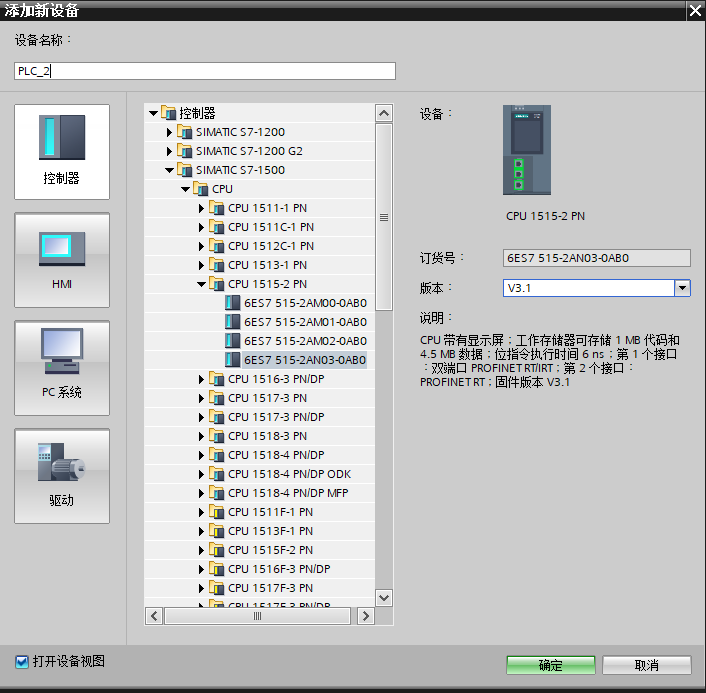Image resolution: width=706 pixels, height=693 pixels.
Task: Expand the SIMATIC S7-1200 tree node
Action: point(170,132)
